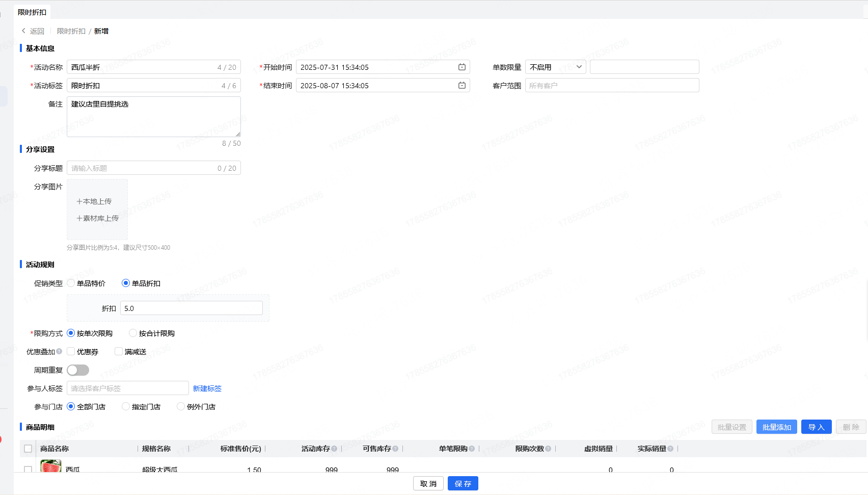Focus the 活动名称 input field

pyautogui.click(x=154, y=67)
